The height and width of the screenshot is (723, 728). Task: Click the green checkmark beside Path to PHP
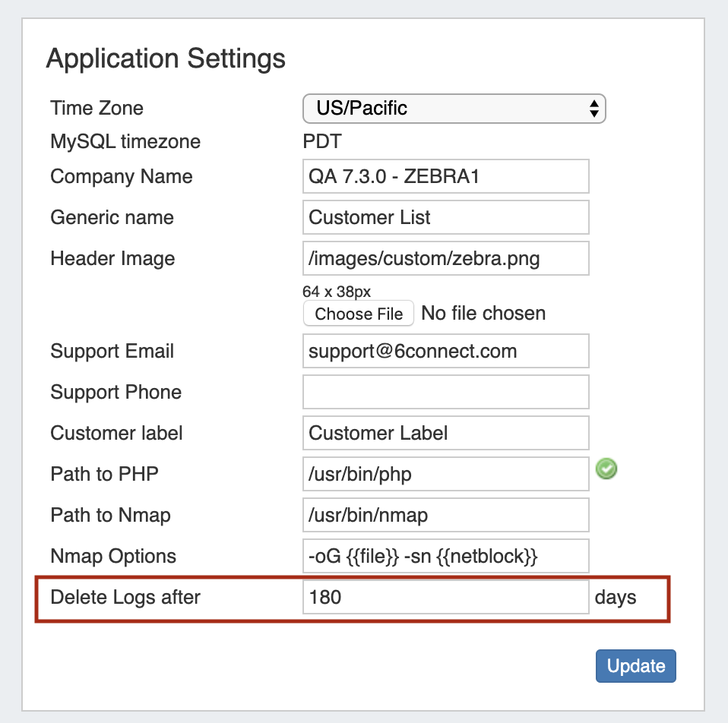tap(606, 469)
